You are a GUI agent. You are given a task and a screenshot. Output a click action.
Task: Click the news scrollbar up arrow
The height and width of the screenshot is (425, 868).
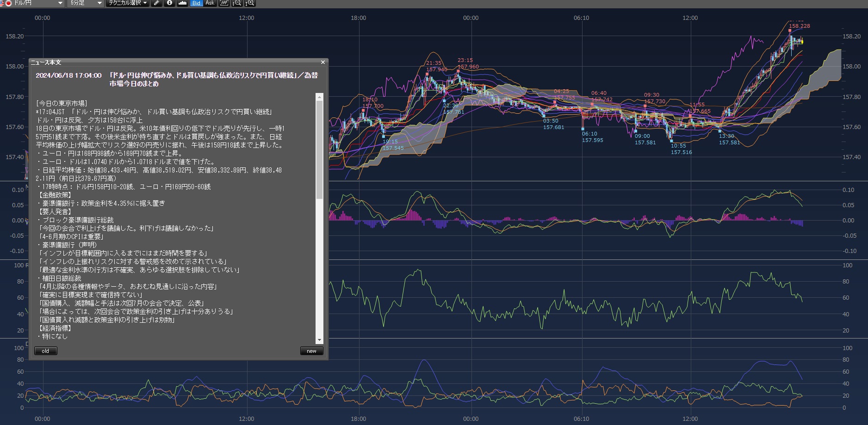tap(319, 97)
